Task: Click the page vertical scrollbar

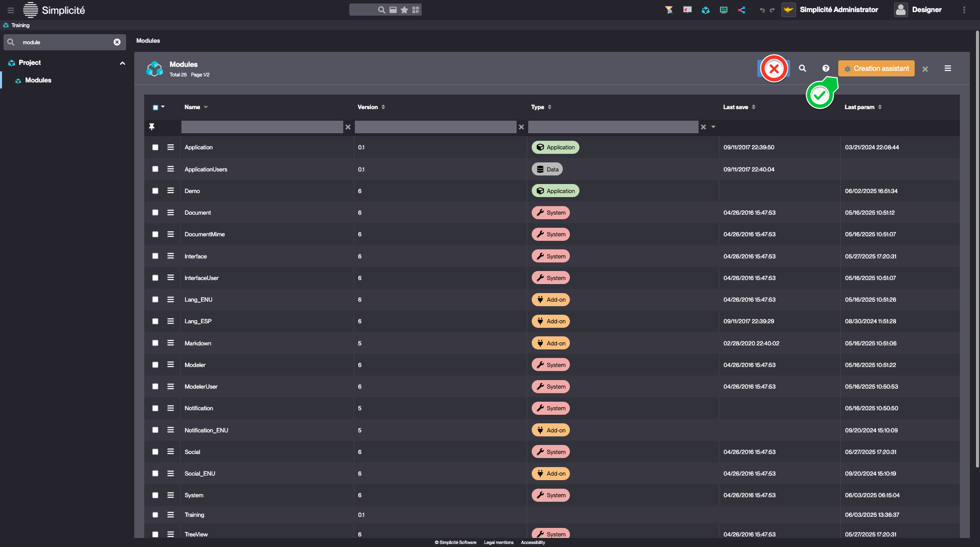Action: click(x=977, y=249)
